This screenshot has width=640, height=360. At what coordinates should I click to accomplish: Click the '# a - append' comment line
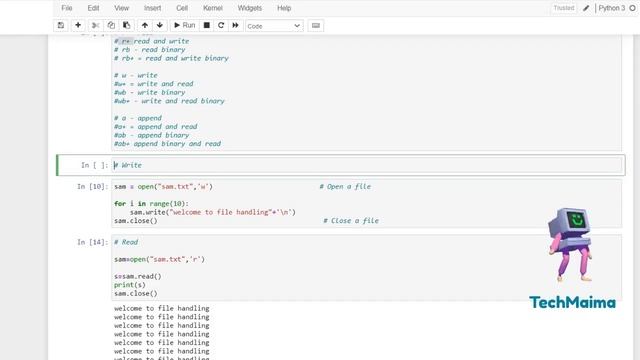coord(138,118)
